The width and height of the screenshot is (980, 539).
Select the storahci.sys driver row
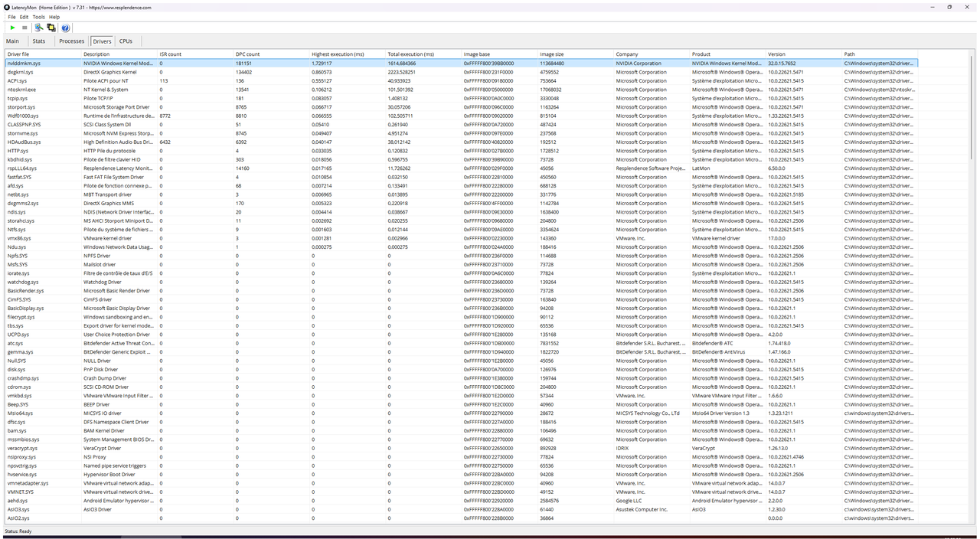click(461, 220)
